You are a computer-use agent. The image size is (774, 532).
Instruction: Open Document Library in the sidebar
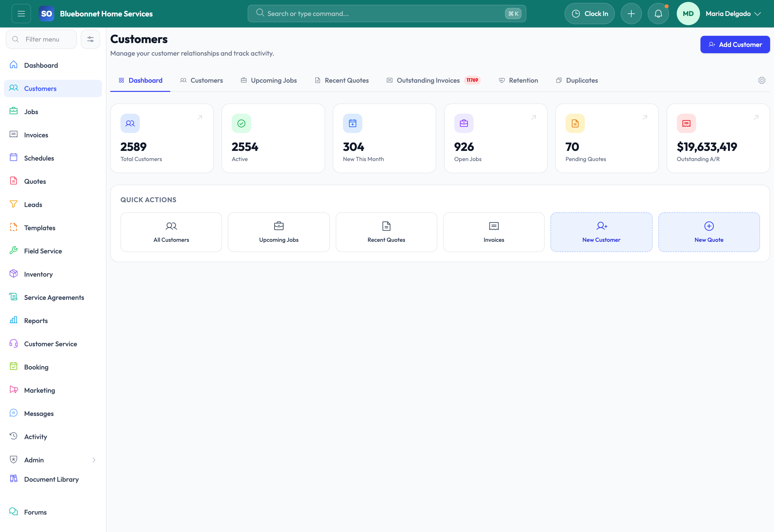[x=53, y=479]
